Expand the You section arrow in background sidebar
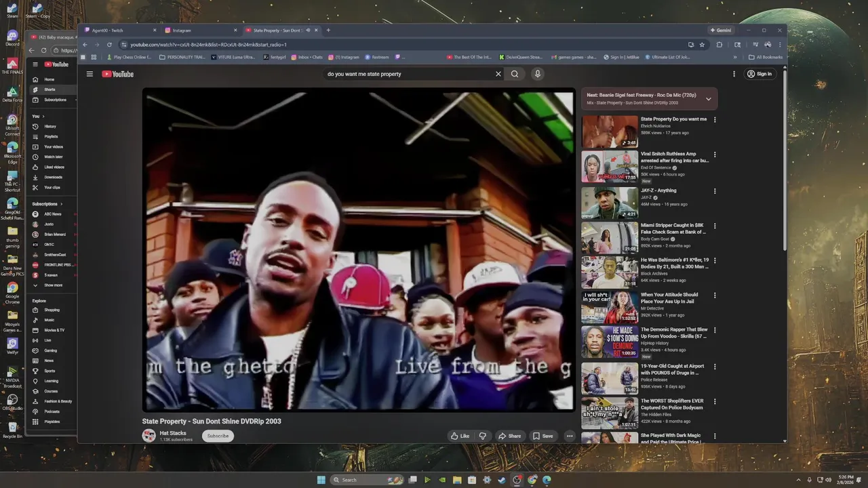Screen dimensions: 868x488 [x=43, y=116]
